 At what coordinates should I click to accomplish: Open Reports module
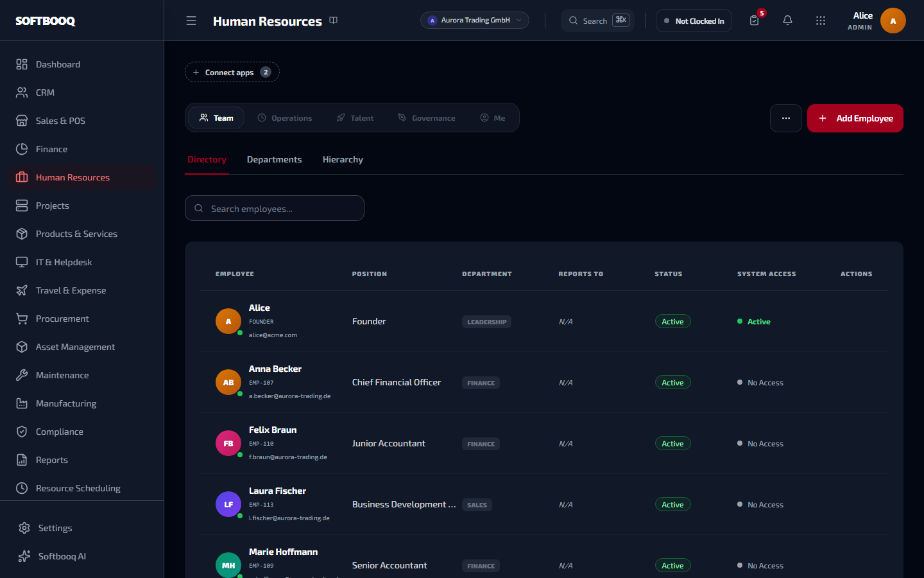click(x=81, y=460)
